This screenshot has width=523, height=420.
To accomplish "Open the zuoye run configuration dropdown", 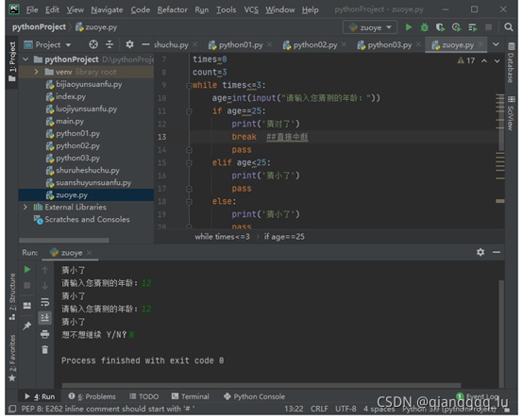I will [370, 27].
